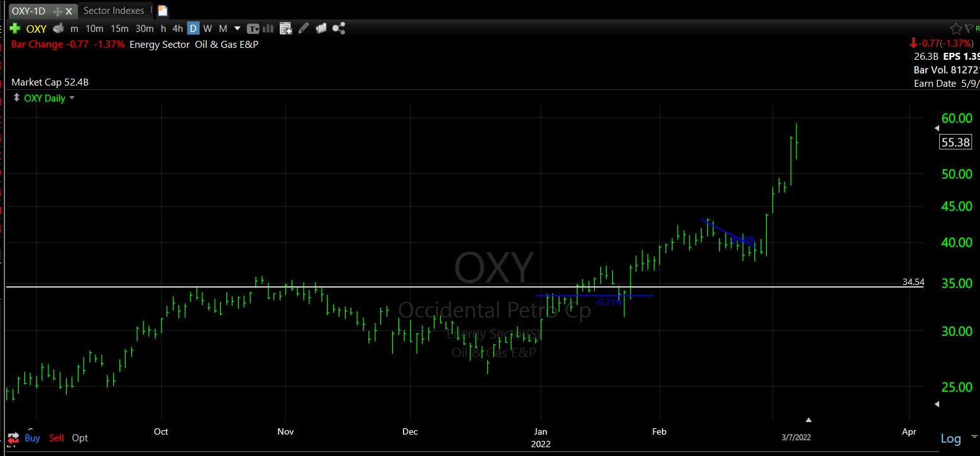This screenshot has width=980, height=456.
Task: Click the -1.37% bar change percentage
Action: pos(109,44)
